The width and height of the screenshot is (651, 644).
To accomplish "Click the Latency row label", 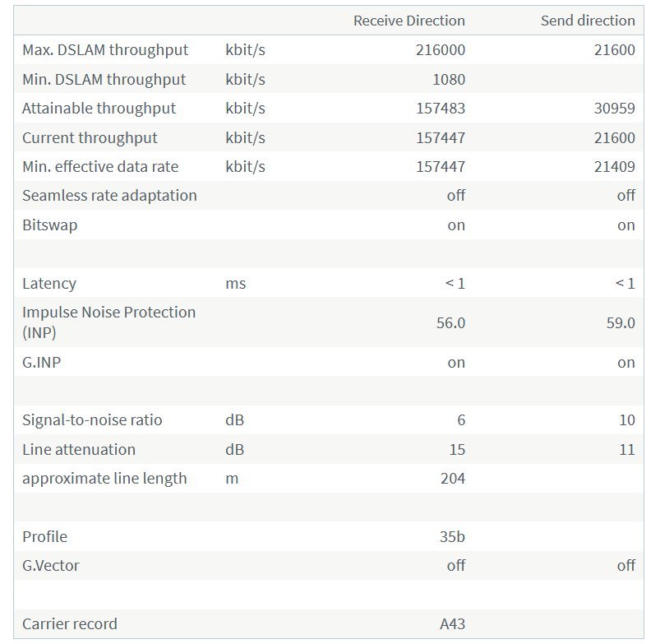I will tap(48, 284).
